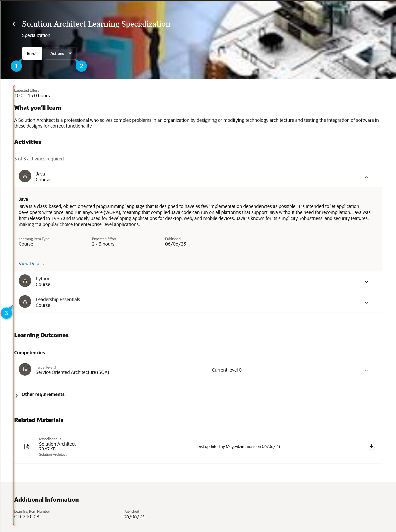The height and width of the screenshot is (532, 396).
Task: Expand the Leadership Essentials course section
Action: pyautogui.click(x=366, y=303)
